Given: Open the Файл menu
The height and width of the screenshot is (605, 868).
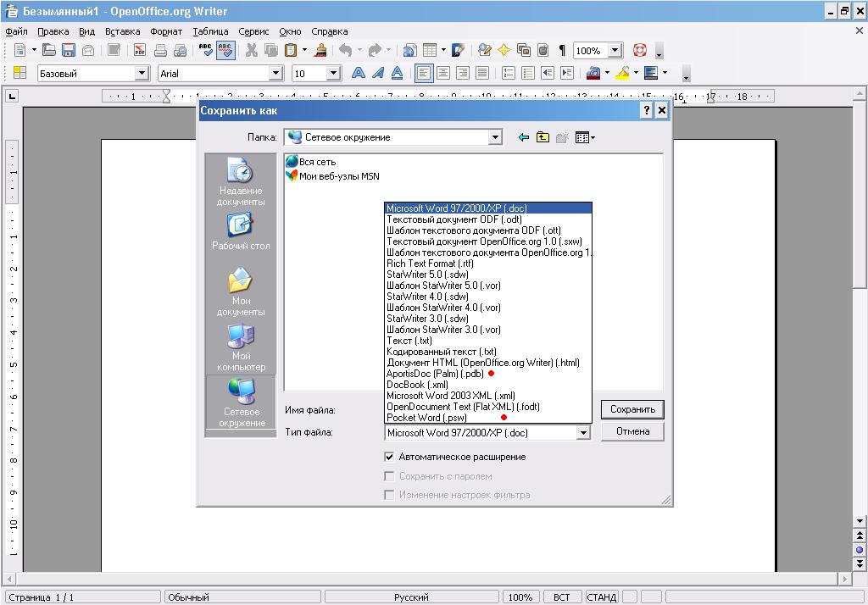Looking at the screenshot, I should [17, 31].
